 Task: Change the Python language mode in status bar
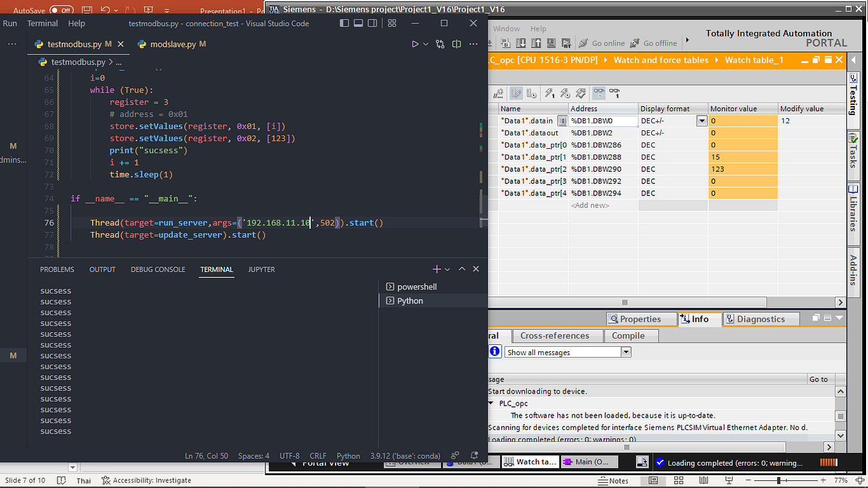coord(348,456)
